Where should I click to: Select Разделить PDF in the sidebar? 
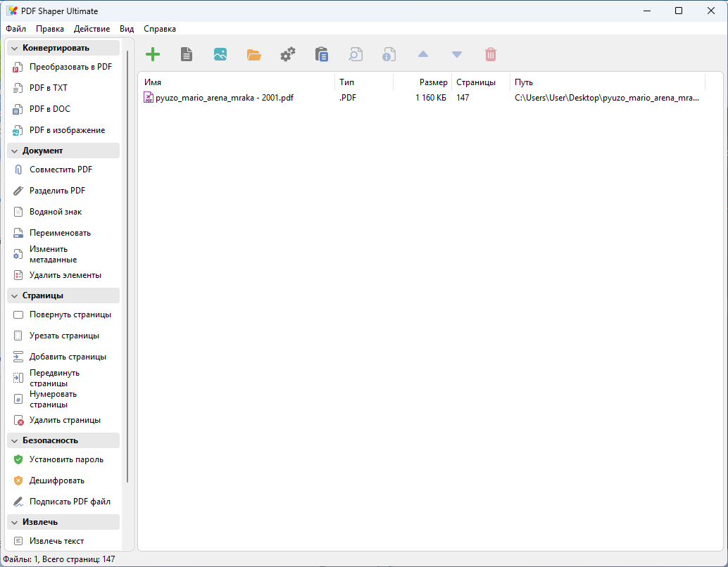pos(57,191)
